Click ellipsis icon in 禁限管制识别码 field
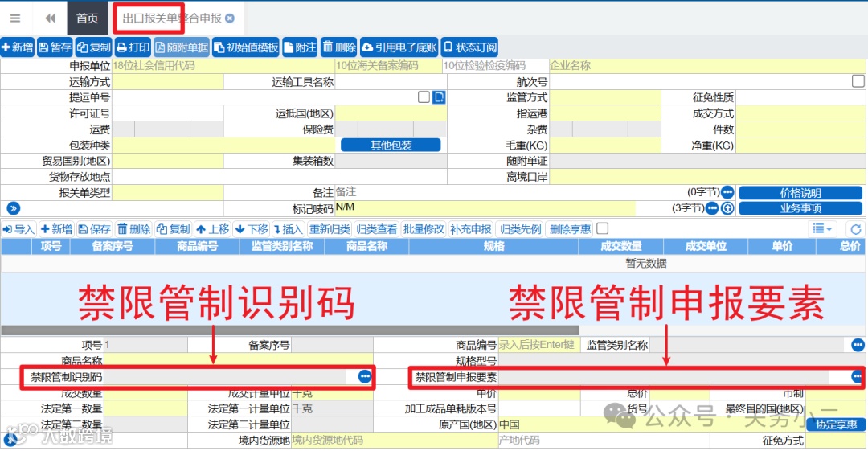The width and height of the screenshot is (868, 451). 365,377
